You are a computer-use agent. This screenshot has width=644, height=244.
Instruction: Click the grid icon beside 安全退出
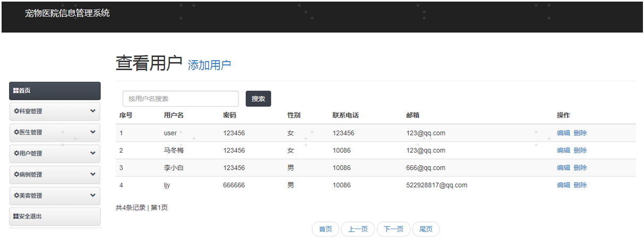coord(16,216)
